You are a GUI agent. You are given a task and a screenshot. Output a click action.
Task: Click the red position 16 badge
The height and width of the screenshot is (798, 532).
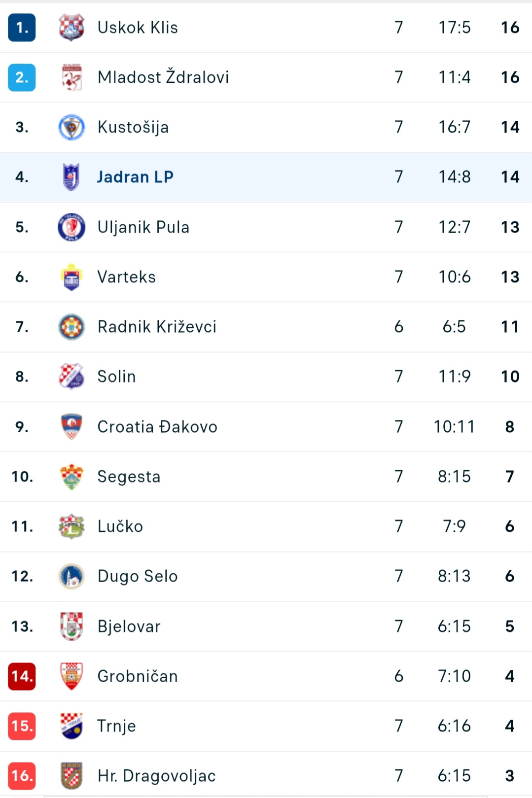point(22,776)
